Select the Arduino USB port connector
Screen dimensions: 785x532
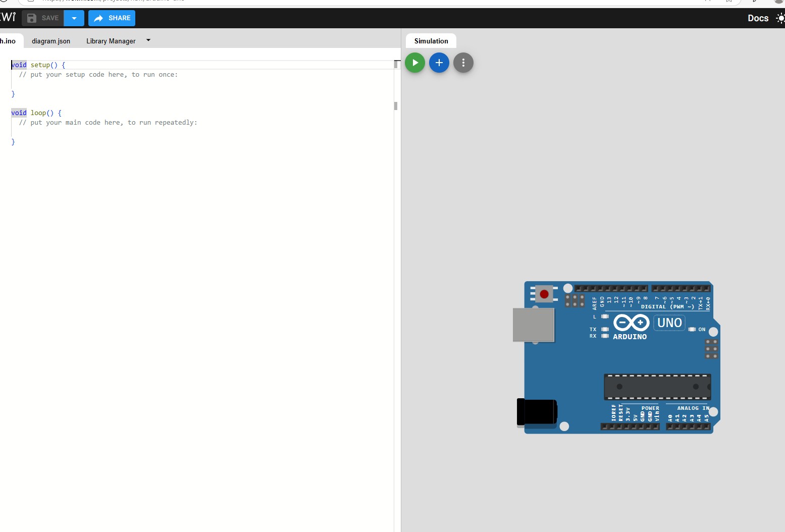(534, 325)
